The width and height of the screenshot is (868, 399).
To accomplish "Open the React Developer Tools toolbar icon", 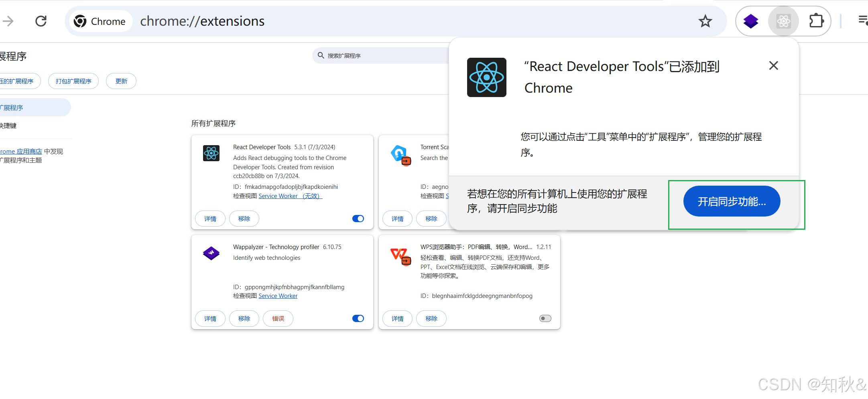I will point(783,21).
